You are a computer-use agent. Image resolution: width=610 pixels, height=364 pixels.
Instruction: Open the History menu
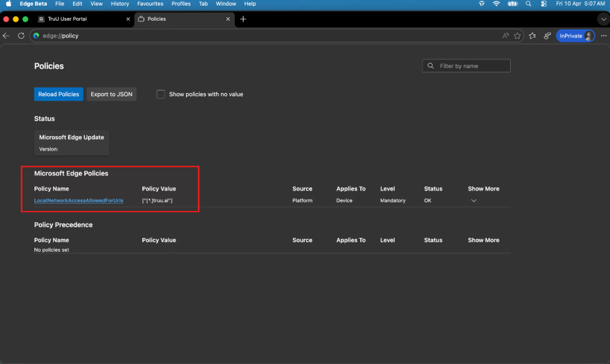tap(120, 4)
